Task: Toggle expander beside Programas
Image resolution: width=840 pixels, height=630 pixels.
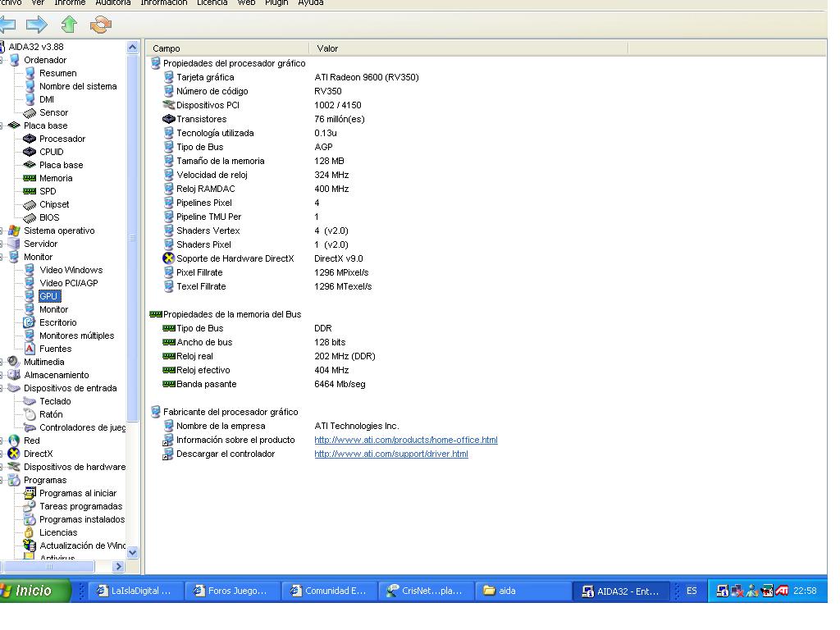Action: coord(2,480)
